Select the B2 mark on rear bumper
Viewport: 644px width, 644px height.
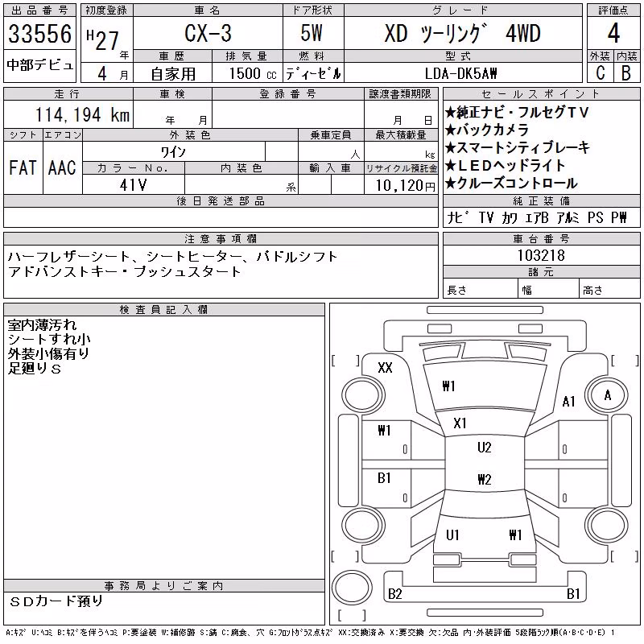click(394, 593)
